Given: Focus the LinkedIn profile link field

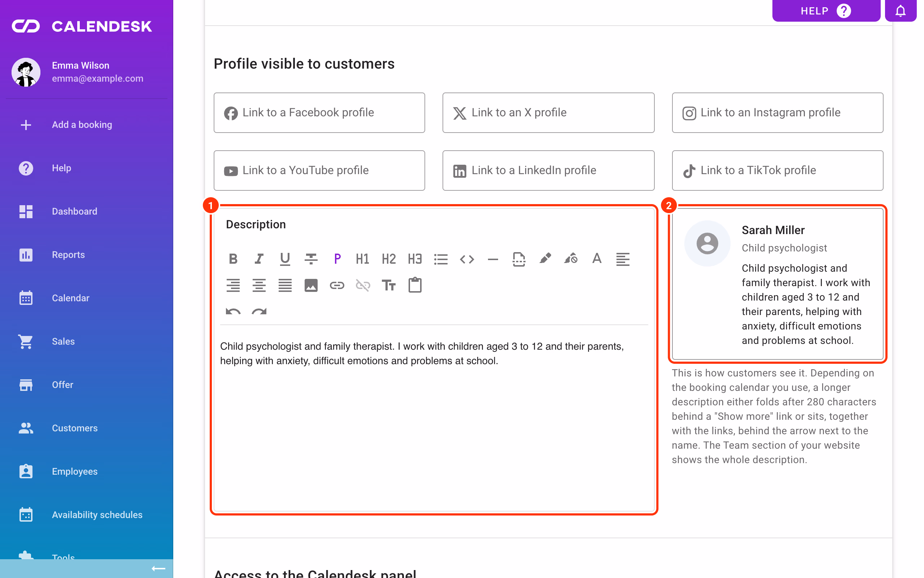Looking at the screenshot, I should point(548,171).
